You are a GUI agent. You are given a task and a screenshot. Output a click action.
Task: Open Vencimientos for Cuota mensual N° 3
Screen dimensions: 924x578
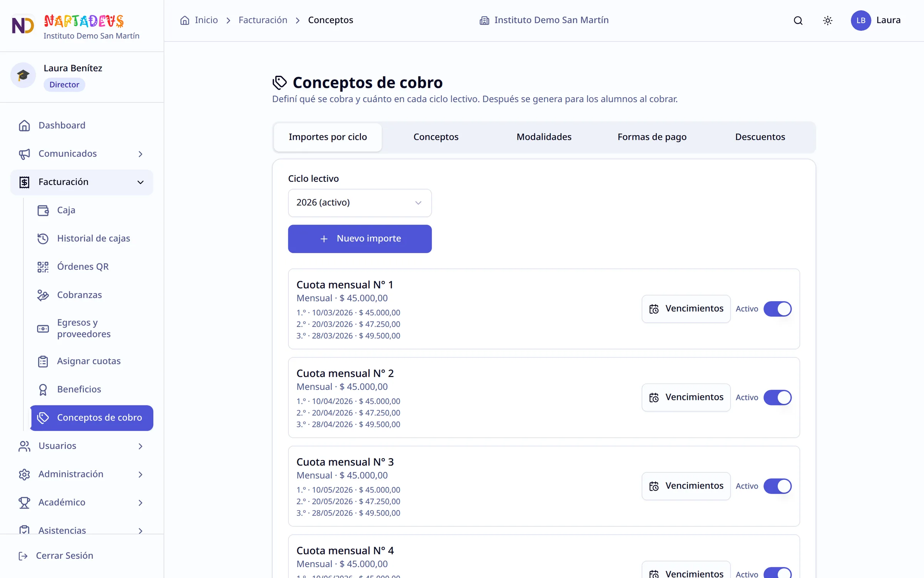pyautogui.click(x=686, y=486)
